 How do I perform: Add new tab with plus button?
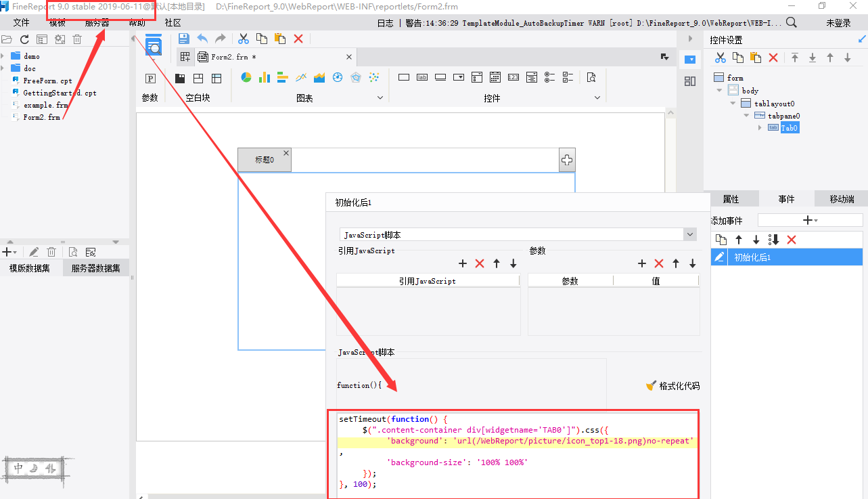click(x=567, y=160)
